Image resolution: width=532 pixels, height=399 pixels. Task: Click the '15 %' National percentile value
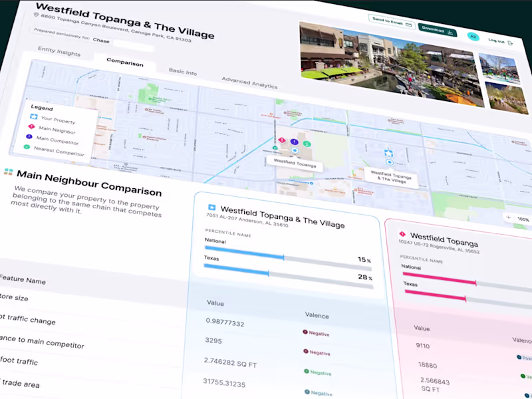coord(364,260)
